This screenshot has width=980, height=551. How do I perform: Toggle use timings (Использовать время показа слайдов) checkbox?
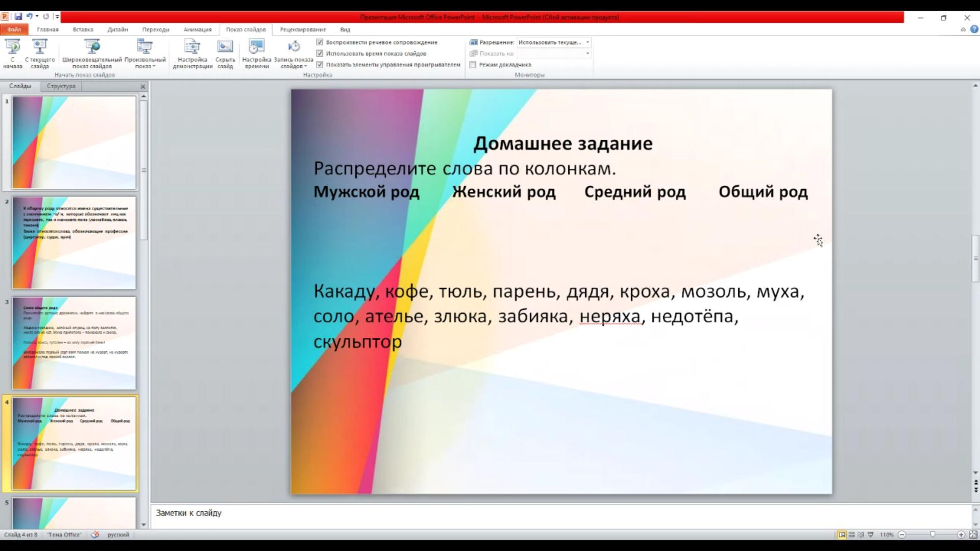[x=320, y=54]
